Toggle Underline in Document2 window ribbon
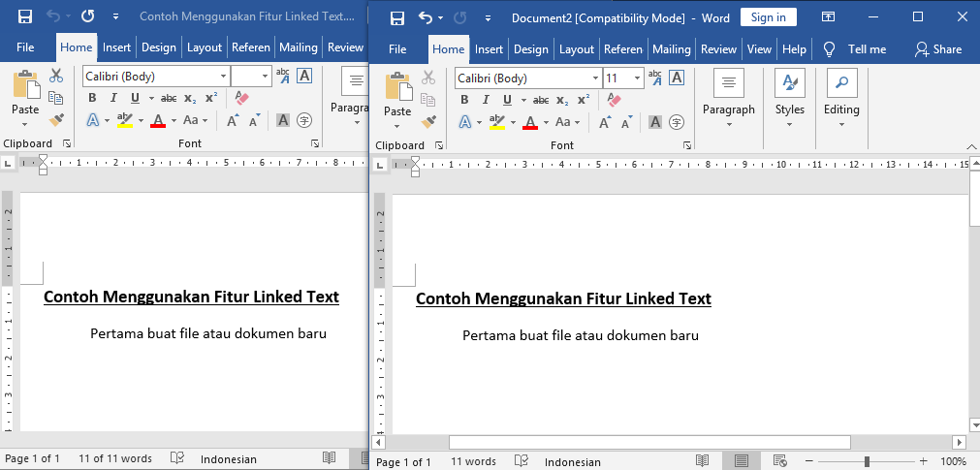Viewport: 980px width, 470px height. click(507, 100)
